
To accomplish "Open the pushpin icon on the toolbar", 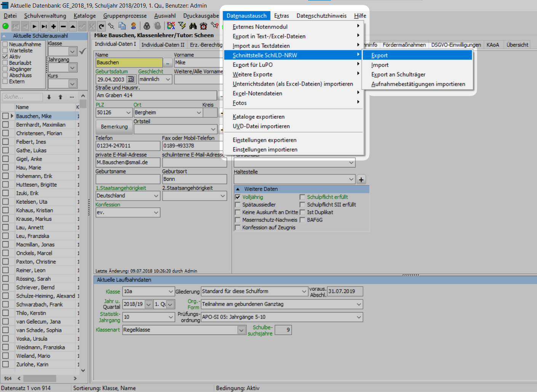I will (x=111, y=26).
